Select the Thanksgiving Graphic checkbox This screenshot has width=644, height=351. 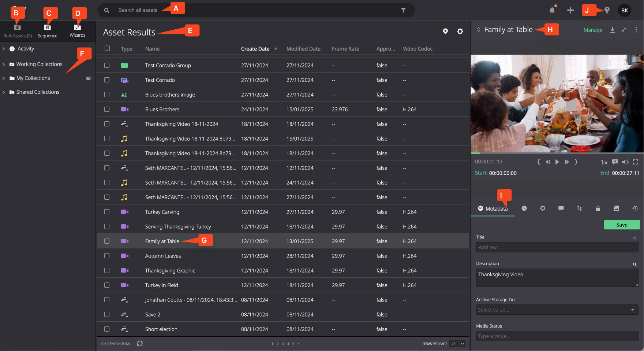(107, 270)
